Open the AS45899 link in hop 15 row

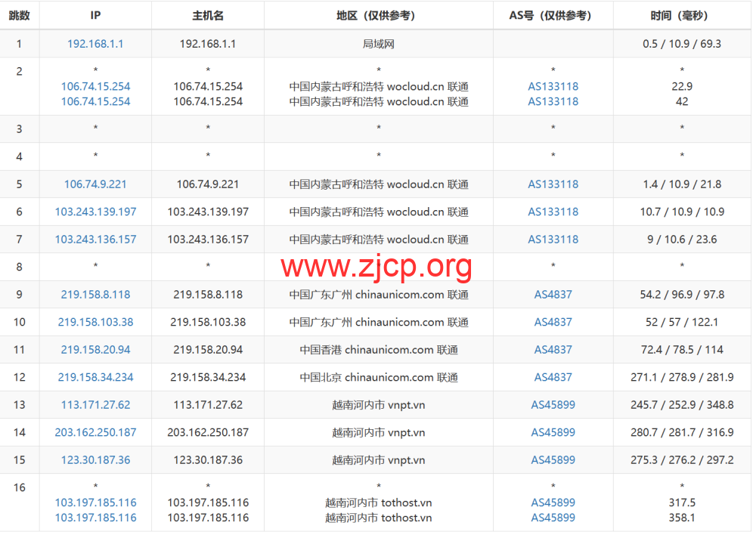click(553, 459)
